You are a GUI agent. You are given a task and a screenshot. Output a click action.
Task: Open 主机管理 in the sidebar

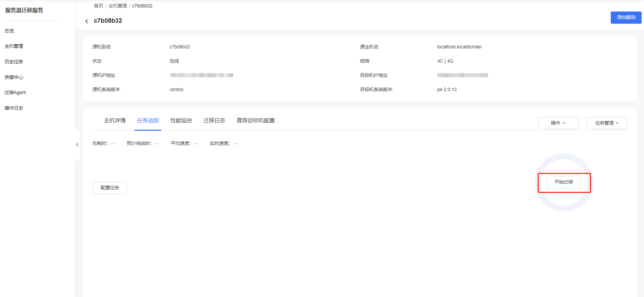(x=14, y=46)
